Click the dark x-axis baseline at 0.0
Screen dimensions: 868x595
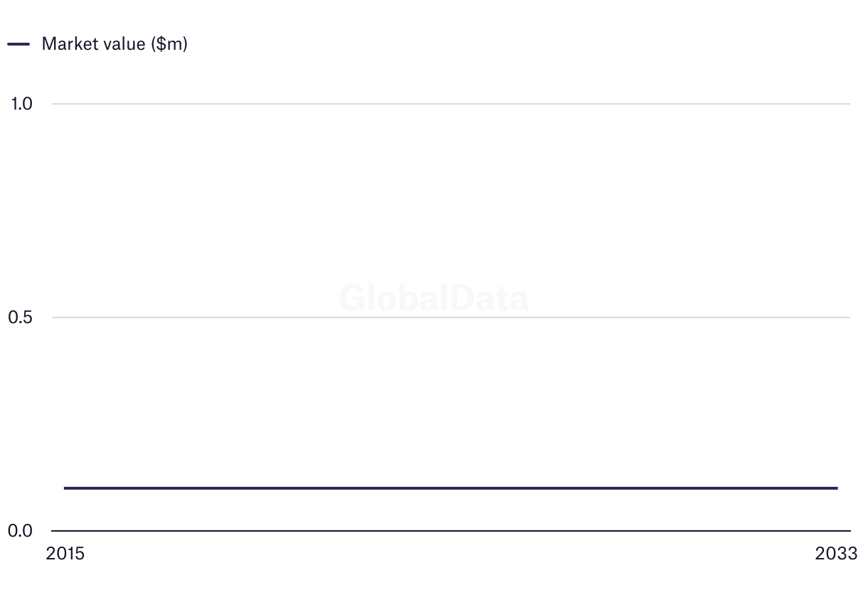(451, 531)
